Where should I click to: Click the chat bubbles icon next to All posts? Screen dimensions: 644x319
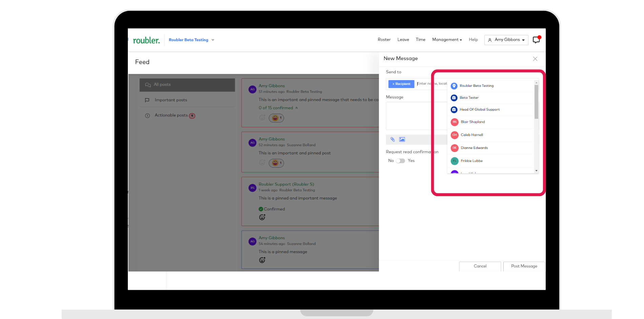148,85
